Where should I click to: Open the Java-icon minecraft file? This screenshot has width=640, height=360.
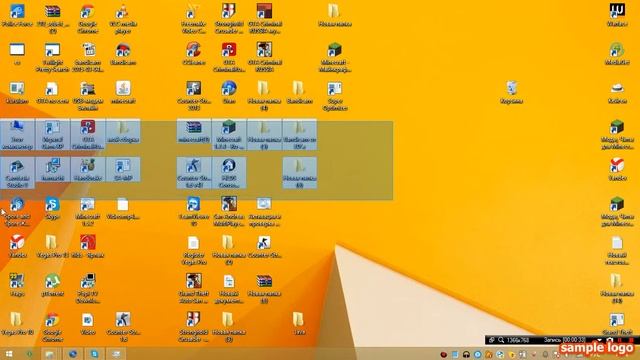pos(123,92)
